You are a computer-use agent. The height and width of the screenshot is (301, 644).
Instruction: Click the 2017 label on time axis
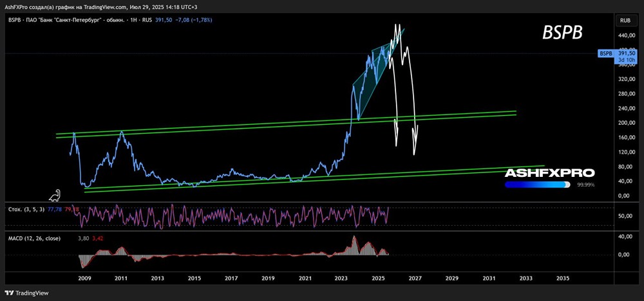[x=231, y=278]
